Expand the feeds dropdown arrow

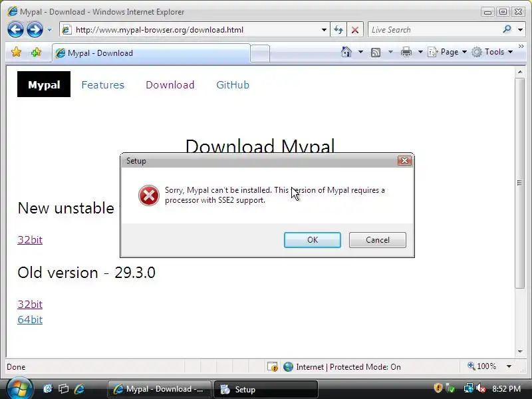coord(390,52)
